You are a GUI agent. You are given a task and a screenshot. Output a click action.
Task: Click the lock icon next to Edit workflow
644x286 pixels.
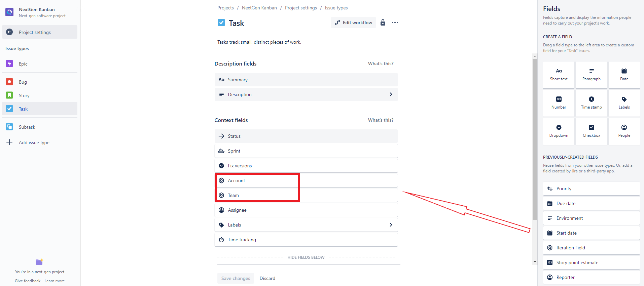383,23
